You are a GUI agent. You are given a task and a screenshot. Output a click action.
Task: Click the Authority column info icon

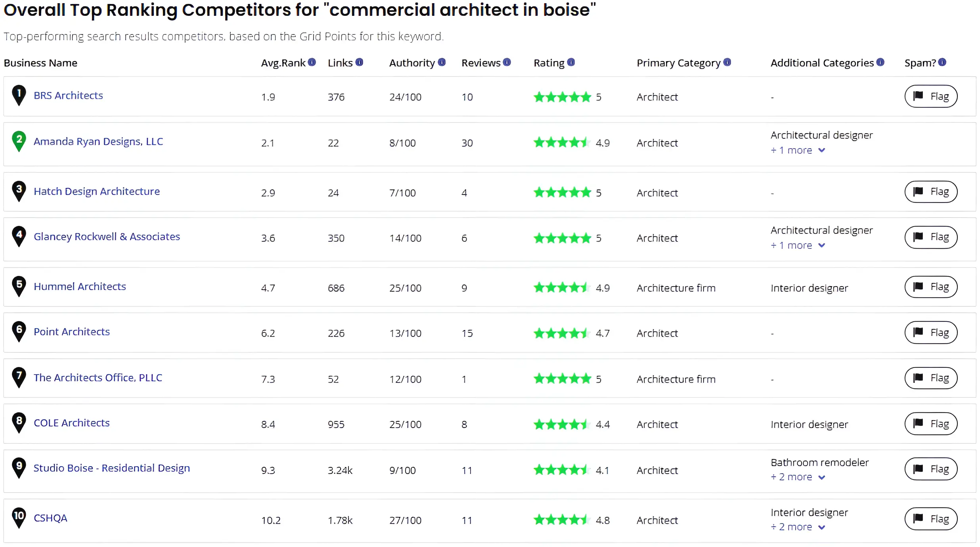(442, 62)
